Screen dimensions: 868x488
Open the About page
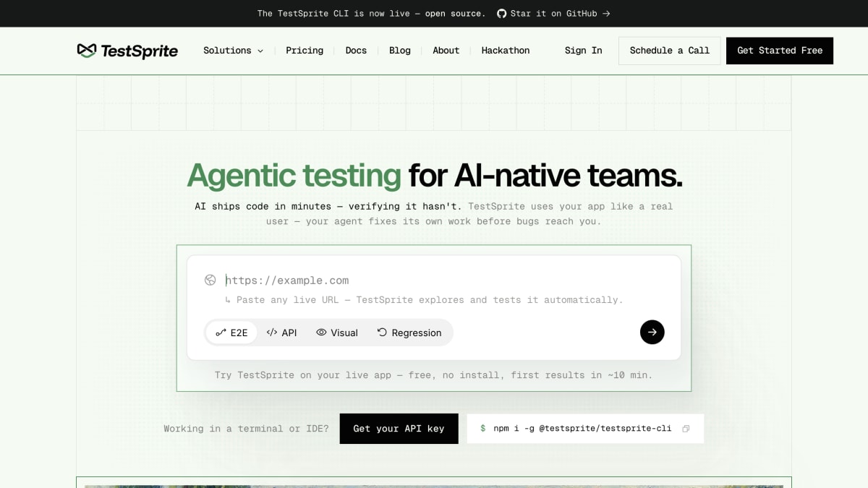pos(446,51)
